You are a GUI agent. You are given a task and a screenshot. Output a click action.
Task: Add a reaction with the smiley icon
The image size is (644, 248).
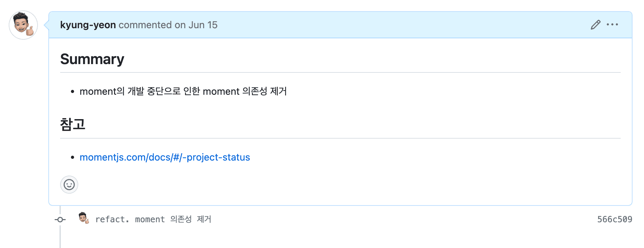coord(69,185)
